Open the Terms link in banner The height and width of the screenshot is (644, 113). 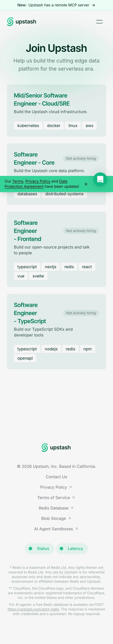coord(18,181)
